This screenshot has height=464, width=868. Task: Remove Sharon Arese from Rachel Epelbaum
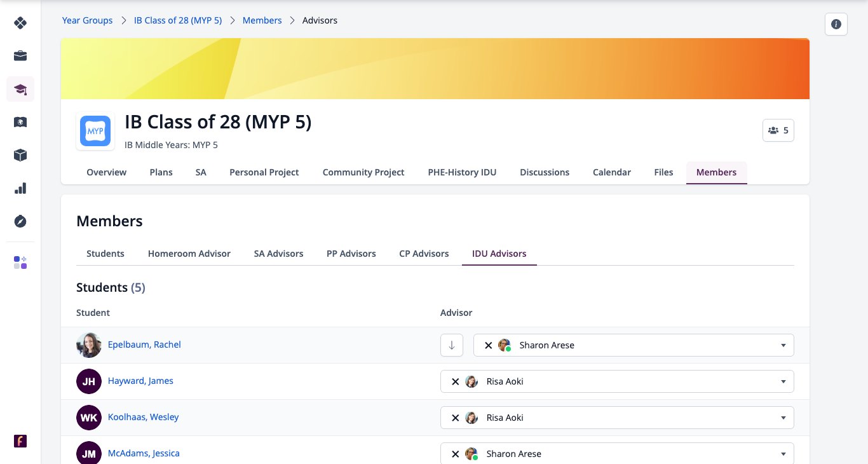click(x=488, y=345)
